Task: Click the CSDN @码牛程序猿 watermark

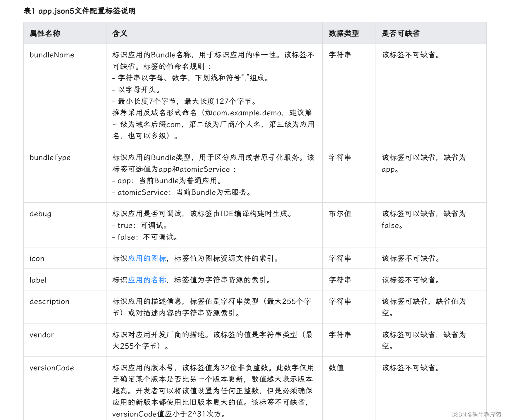Action: pyautogui.click(x=476, y=414)
